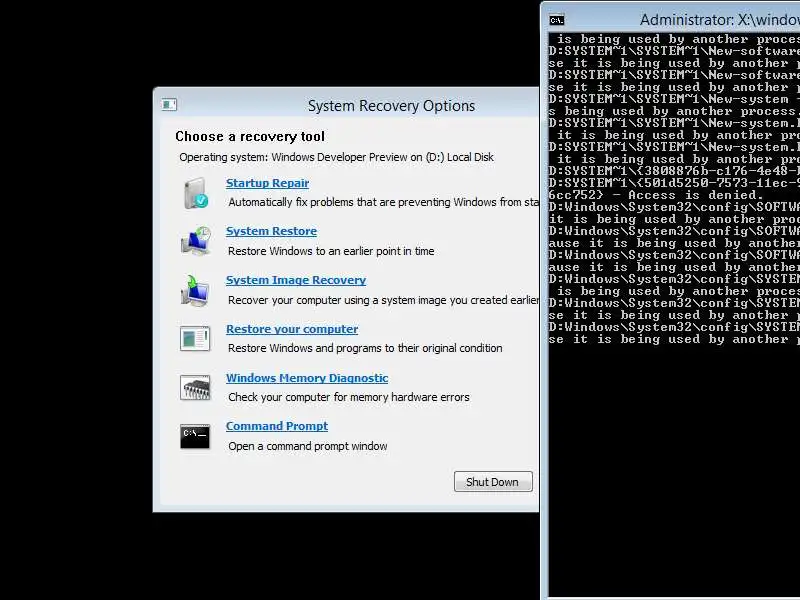Run Windows Memory Diagnostic link
The height and width of the screenshot is (600, 800).
(307, 378)
